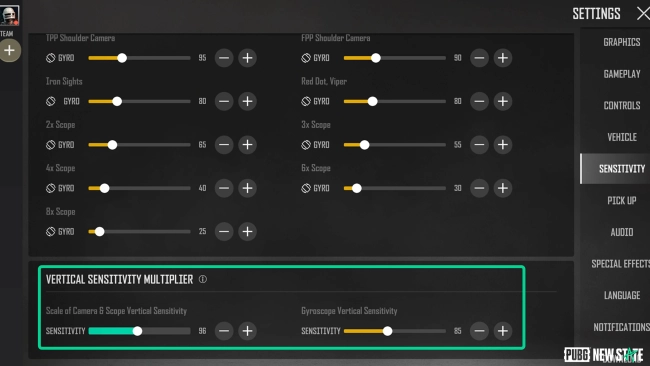The width and height of the screenshot is (650, 366).
Task: Click the 3x Scope gyro slider
Action: (x=395, y=145)
